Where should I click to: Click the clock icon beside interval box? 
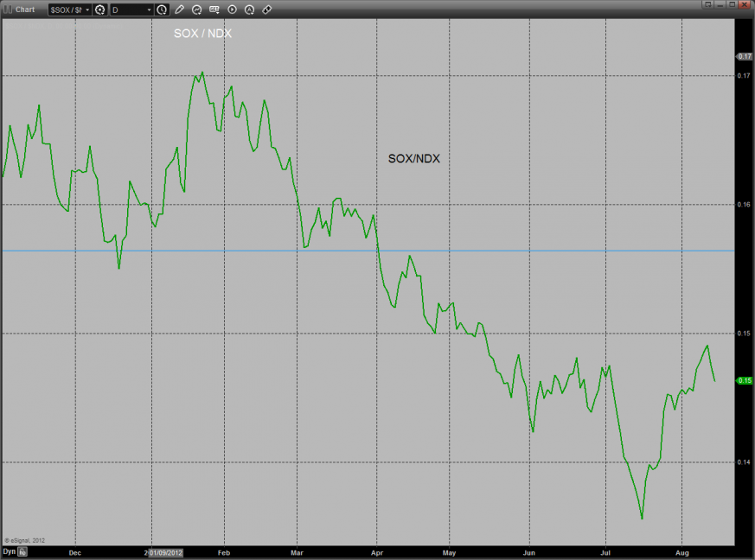(162, 10)
